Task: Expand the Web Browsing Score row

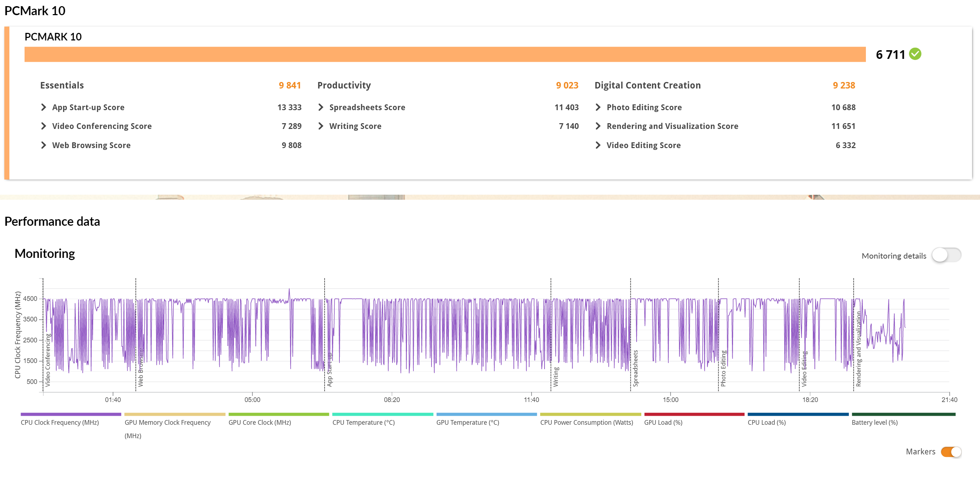Action: (x=44, y=145)
